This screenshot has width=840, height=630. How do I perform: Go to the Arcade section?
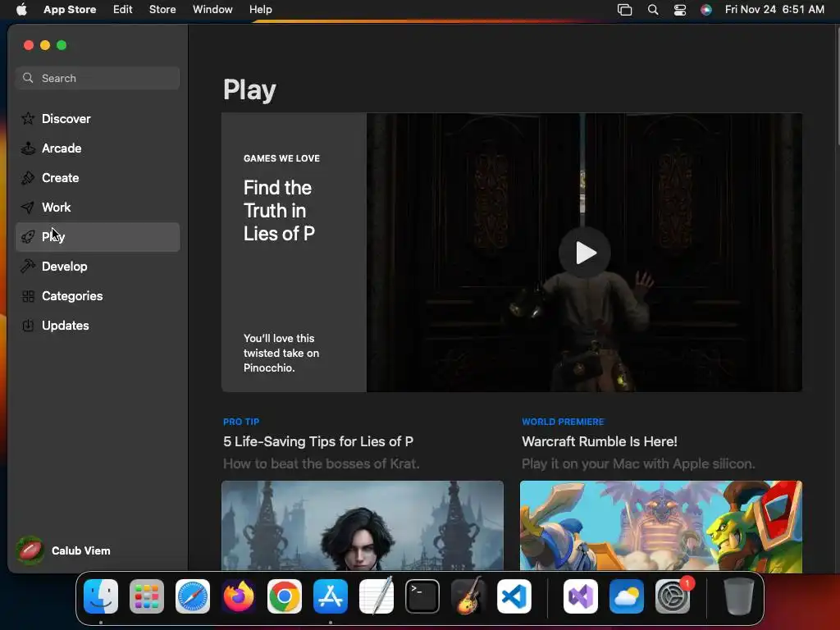click(98, 148)
